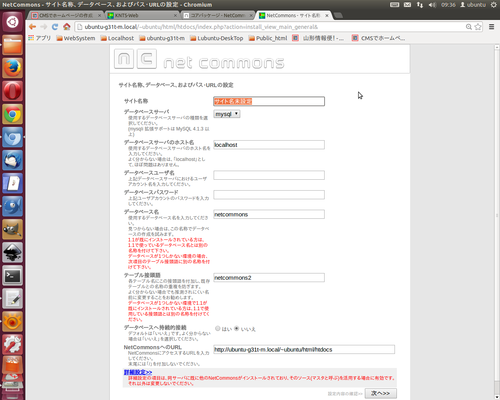Launch Opera browser from the dock

[13, 91]
